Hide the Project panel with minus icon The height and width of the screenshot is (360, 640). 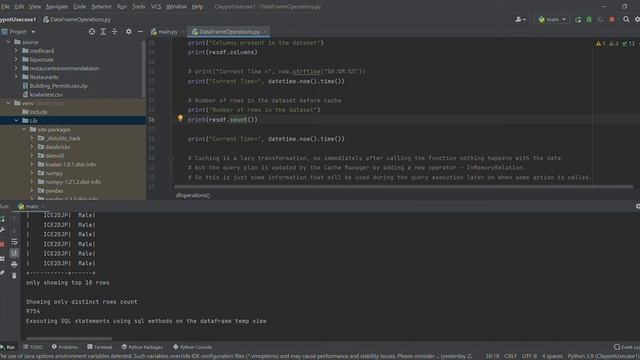(x=140, y=31)
